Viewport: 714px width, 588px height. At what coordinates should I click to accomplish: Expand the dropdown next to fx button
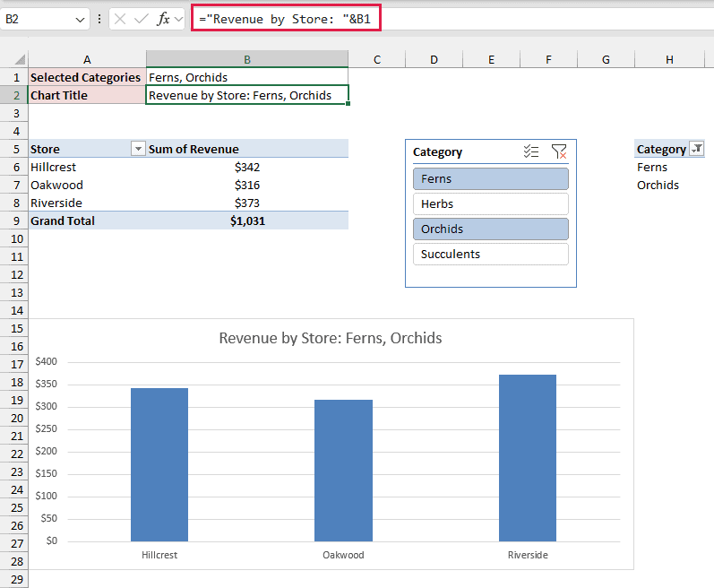click(x=178, y=19)
